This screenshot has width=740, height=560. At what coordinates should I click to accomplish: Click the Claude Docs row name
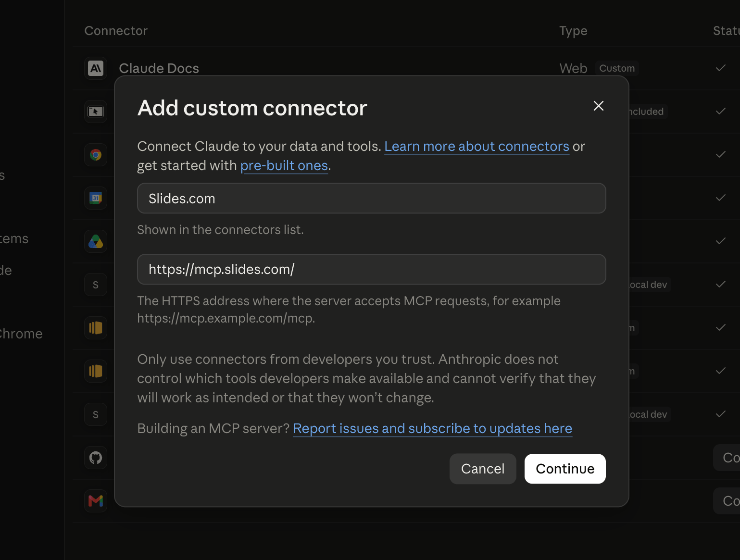click(159, 68)
